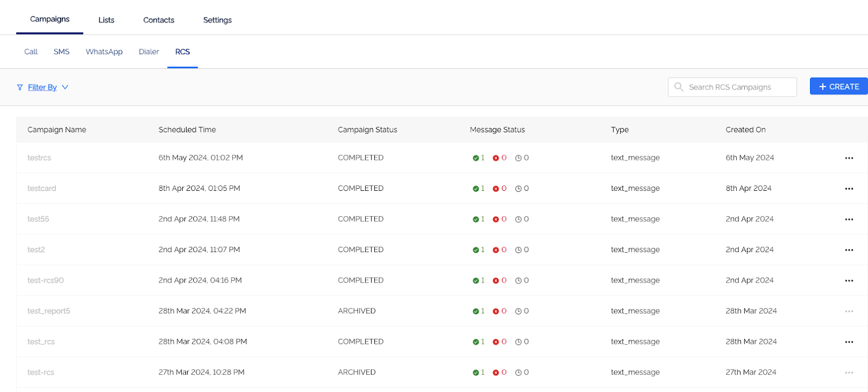Open the three-dot menu for test_rcs campaign
The width and height of the screenshot is (868, 392).
[849, 342]
